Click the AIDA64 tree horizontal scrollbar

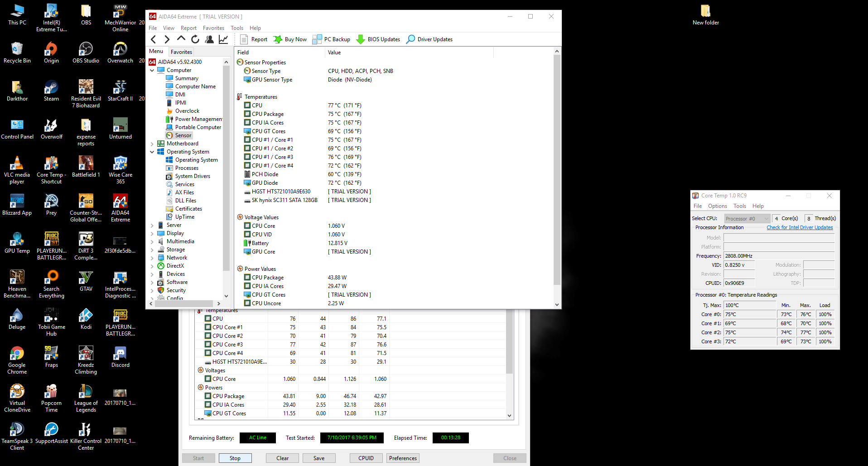[x=185, y=303]
